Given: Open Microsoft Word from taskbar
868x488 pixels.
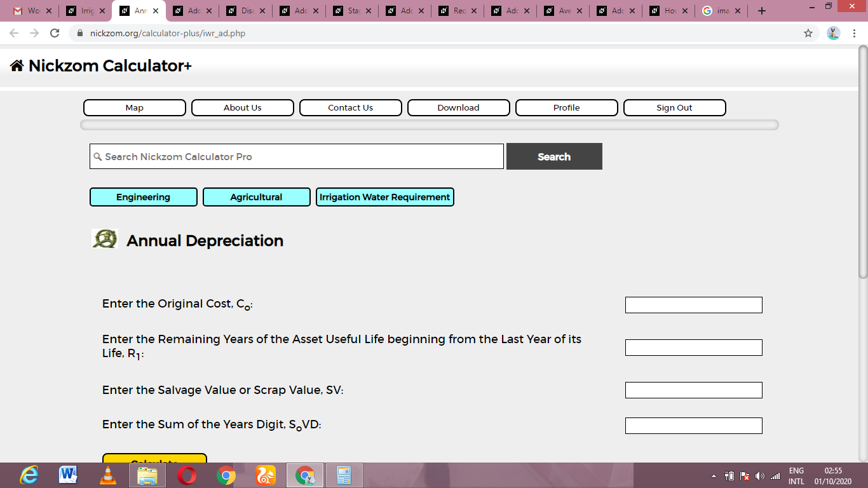Looking at the screenshot, I should 68,475.
